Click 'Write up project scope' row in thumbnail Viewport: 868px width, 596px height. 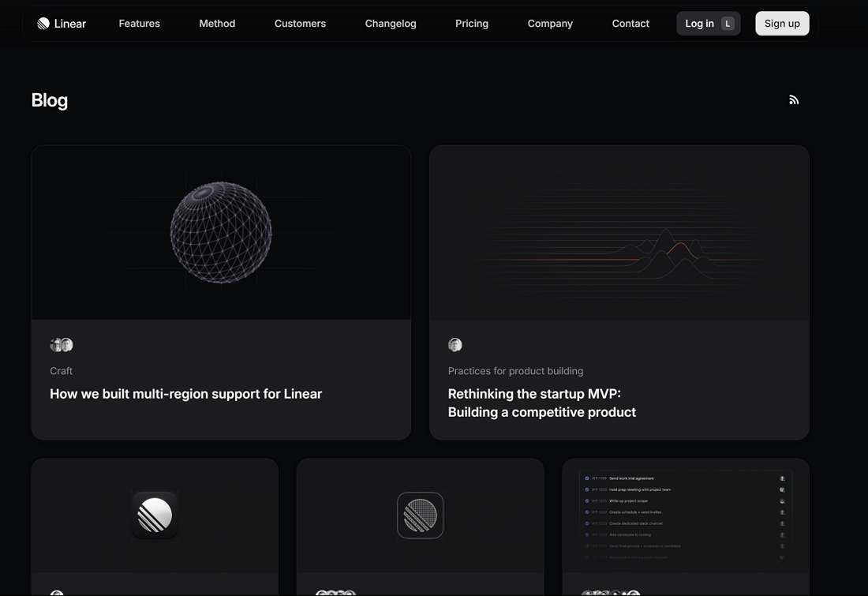(x=686, y=500)
